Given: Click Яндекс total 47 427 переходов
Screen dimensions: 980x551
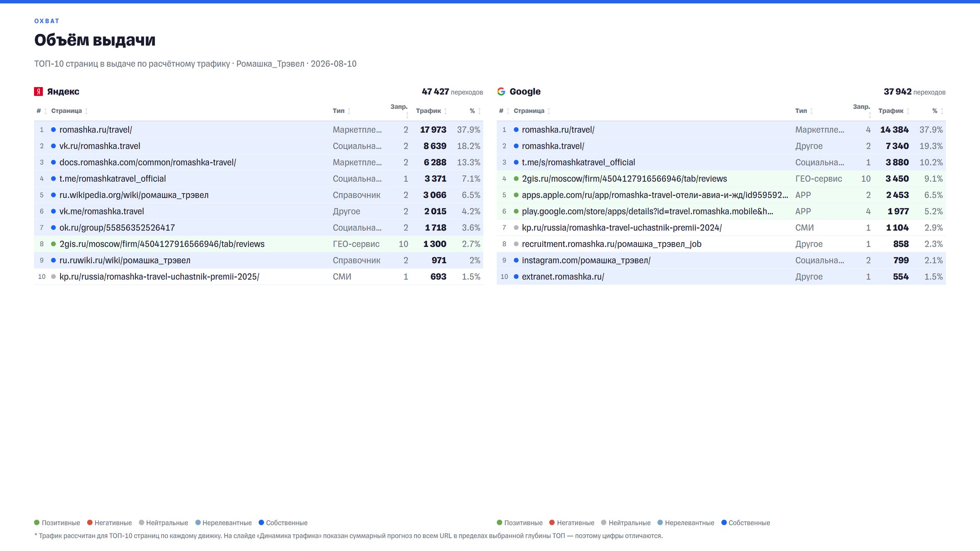Looking at the screenshot, I should pyautogui.click(x=452, y=92).
